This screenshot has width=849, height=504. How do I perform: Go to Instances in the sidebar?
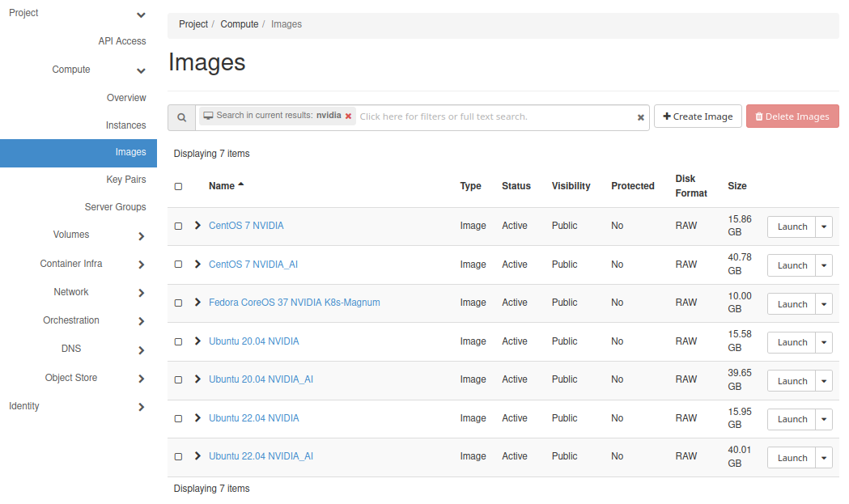click(125, 125)
